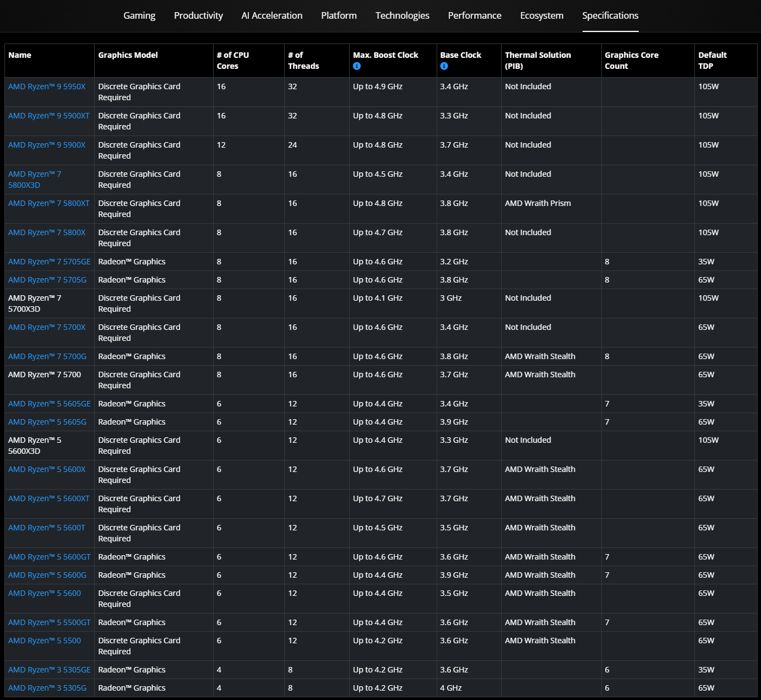Image resolution: width=761 pixels, height=700 pixels.
Task: Select the Specifications tab
Action: coord(610,15)
